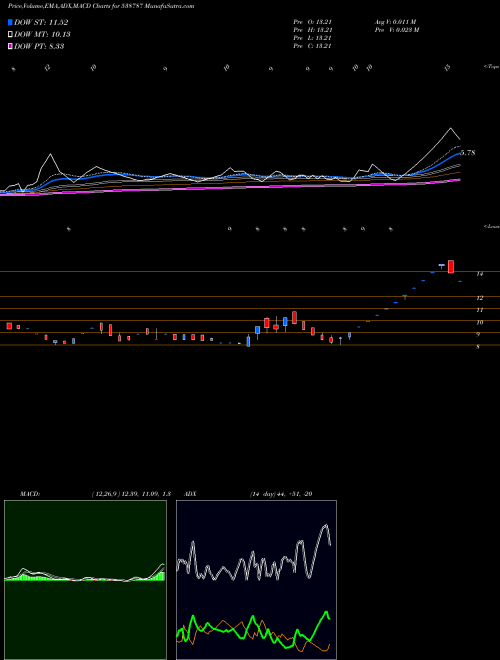The image size is (500, 660).
Task: Select the 'DOW PT: 8.33' legend text
Action: (39, 46)
